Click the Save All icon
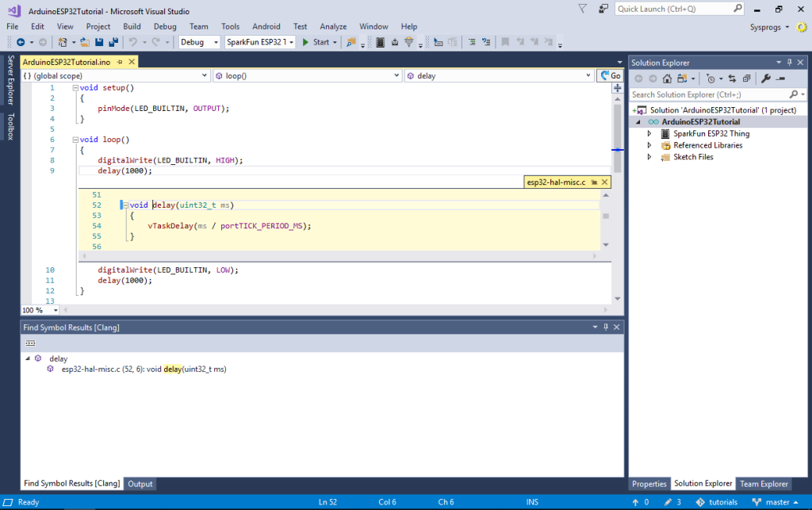Viewport: 812px width, 510px height. 115,40
